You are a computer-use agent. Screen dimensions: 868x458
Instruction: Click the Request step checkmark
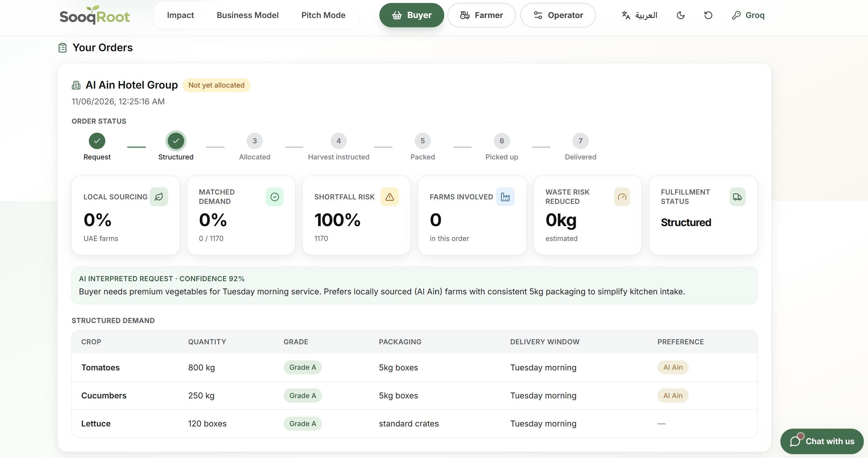(97, 140)
